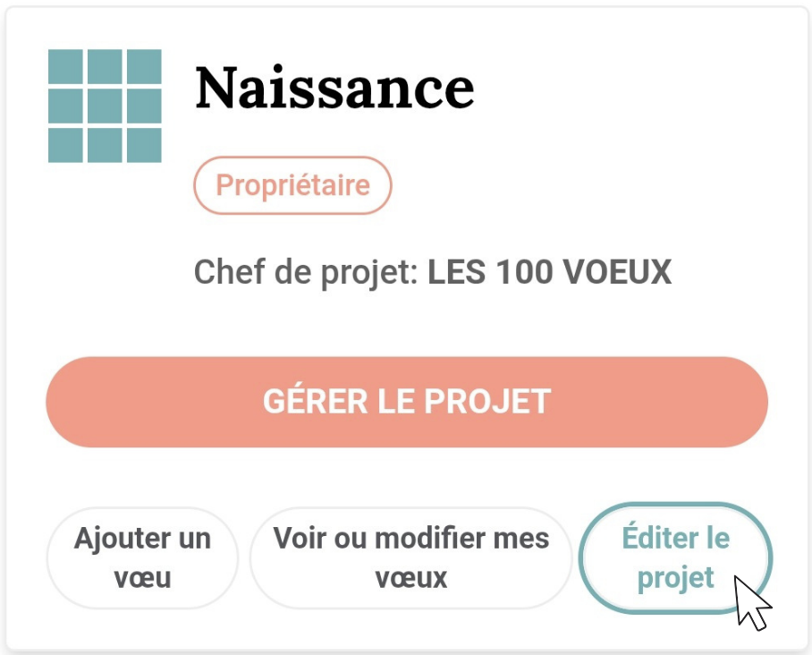Image resolution: width=812 pixels, height=655 pixels.
Task: Click the middle-right square of the grid icon
Action: point(144,106)
